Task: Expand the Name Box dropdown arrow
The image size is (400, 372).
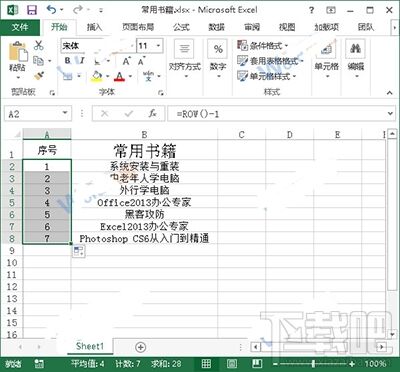Action: pyautogui.click(x=65, y=114)
